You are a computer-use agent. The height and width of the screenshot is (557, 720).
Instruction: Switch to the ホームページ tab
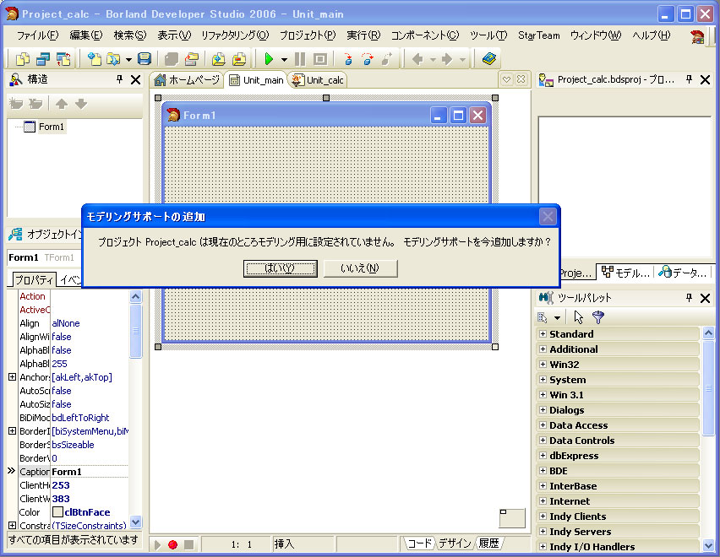[x=187, y=80]
